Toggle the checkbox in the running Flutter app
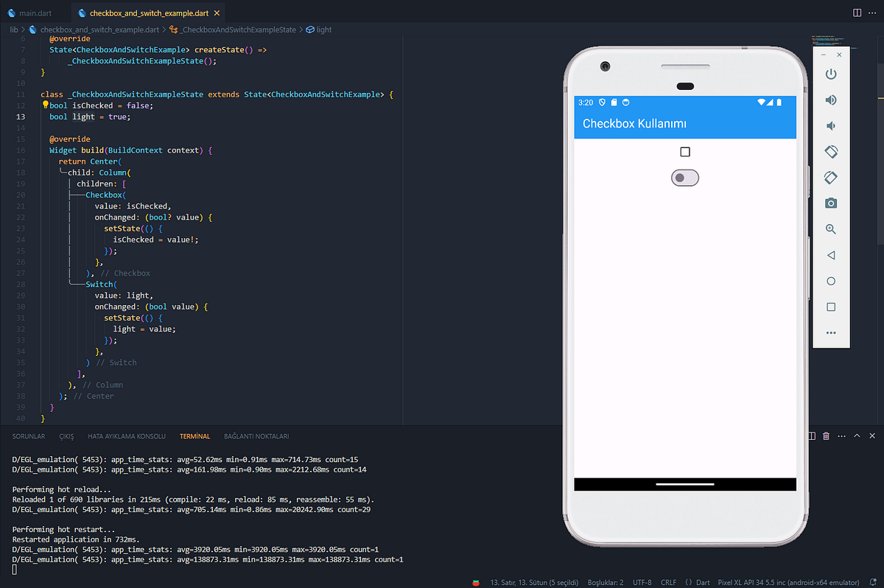 684,151
